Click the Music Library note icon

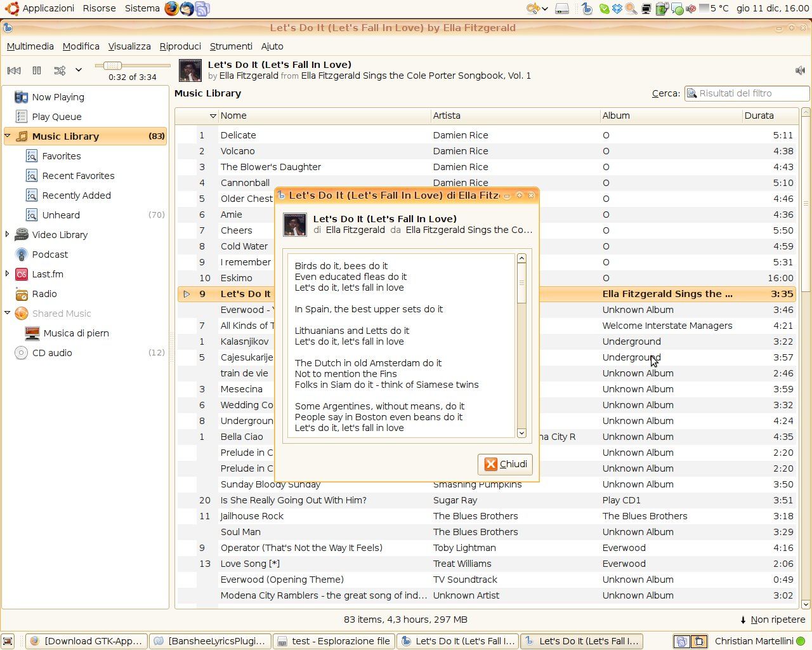[22, 136]
